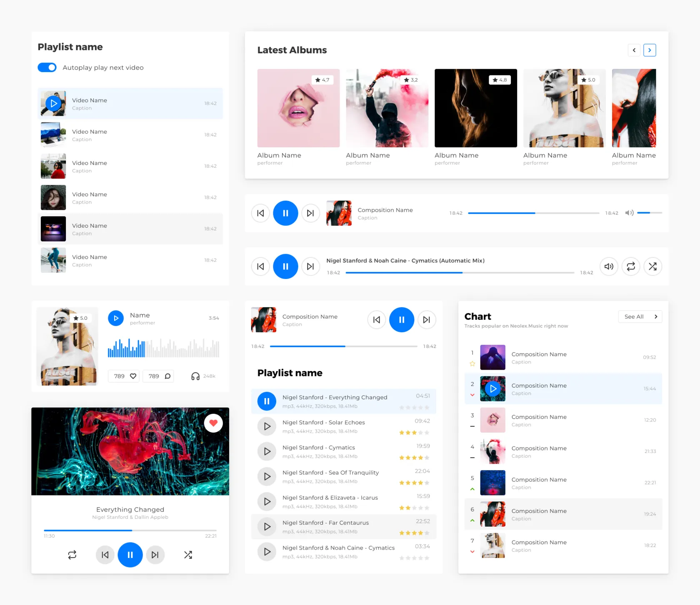Click the repeat icon in Cymatics player bar
Screen dimensions: 700x605
(x=631, y=266)
